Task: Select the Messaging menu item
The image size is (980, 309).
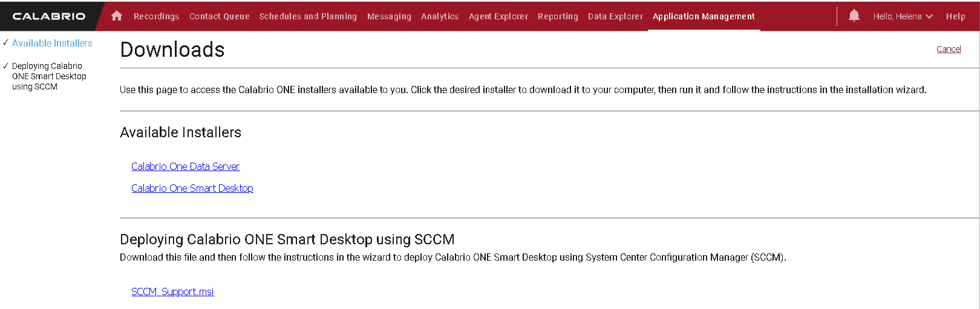Action: [x=389, y=16]
